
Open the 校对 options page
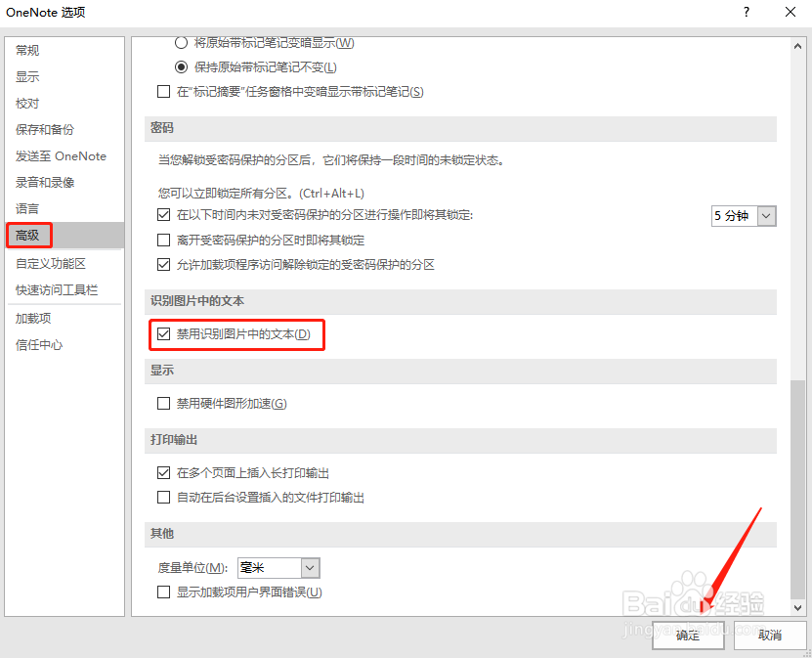pos(27,103)
